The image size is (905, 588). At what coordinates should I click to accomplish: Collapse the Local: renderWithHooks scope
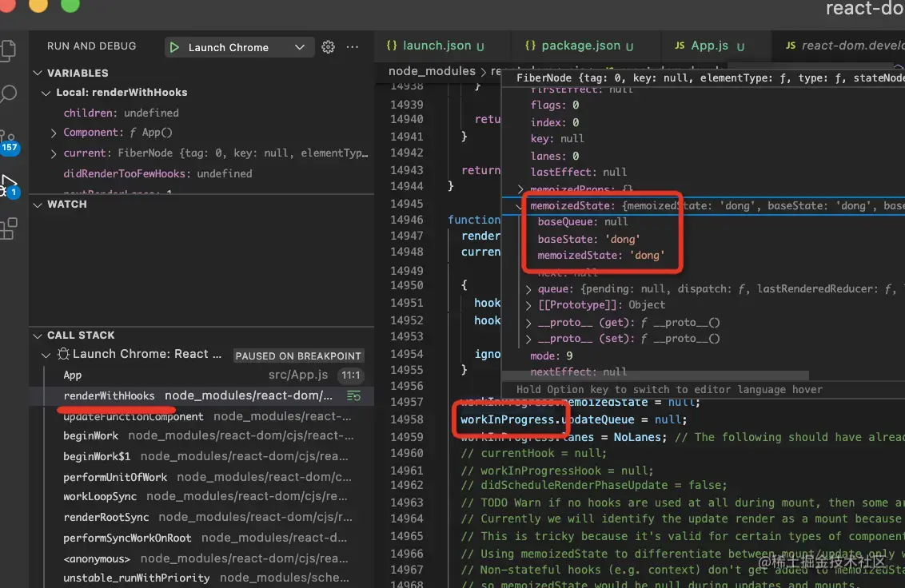point(46,93)
